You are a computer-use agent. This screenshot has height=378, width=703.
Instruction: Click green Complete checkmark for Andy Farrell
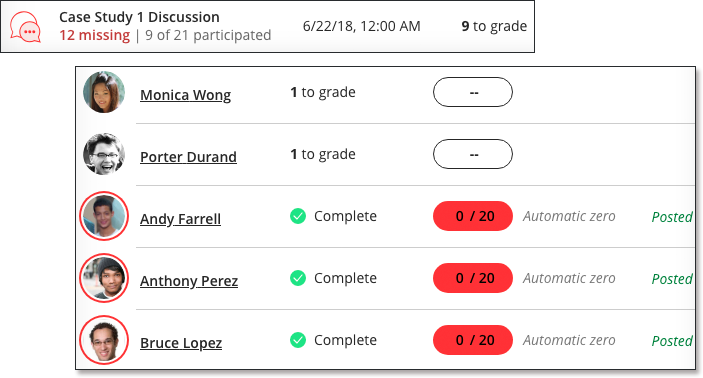pyautogui.click(x=298, y=216)
